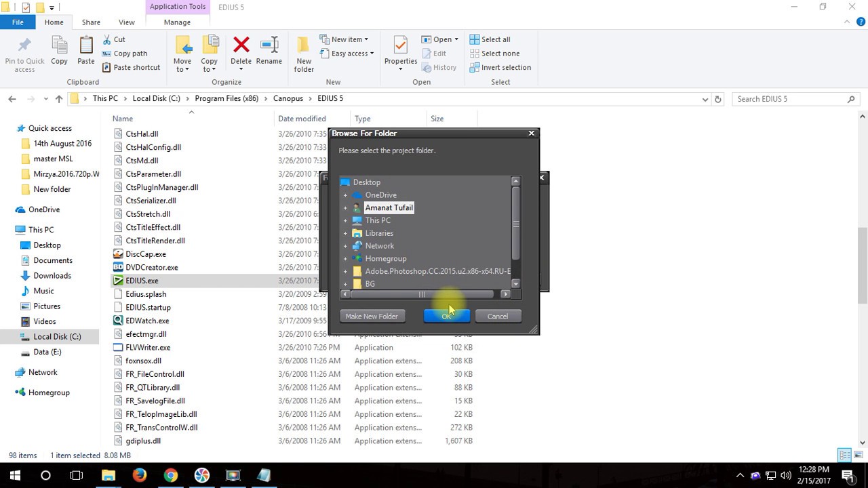
Task: Switch to the View ribbon tab
Action: coord(126,22)
